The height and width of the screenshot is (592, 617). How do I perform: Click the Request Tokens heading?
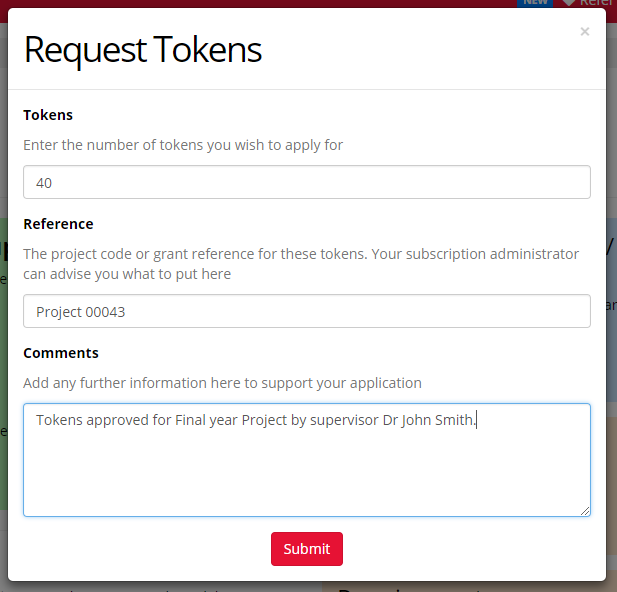pyautogui.click(x=142, y=49)
